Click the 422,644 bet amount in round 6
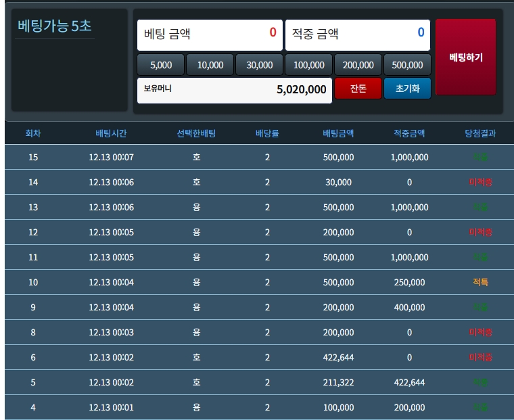 [338, 357]
